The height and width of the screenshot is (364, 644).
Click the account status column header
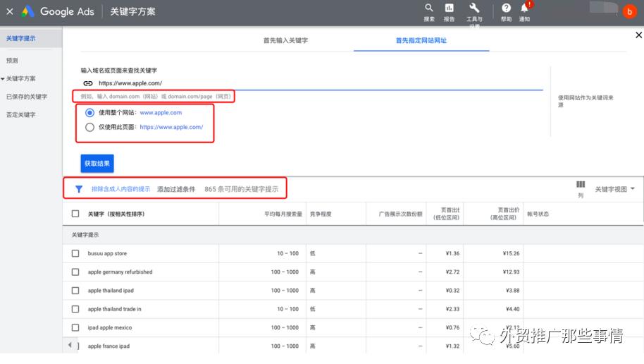(538, 214)
